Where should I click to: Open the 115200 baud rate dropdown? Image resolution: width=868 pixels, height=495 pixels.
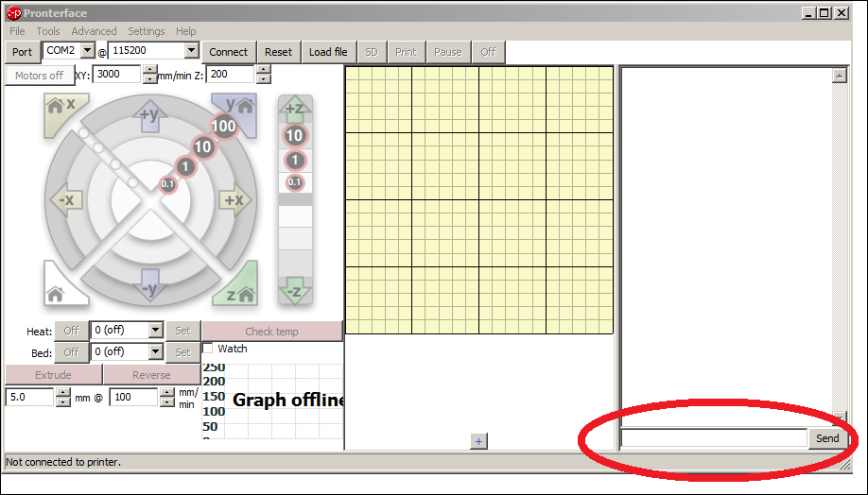(192, 50)
